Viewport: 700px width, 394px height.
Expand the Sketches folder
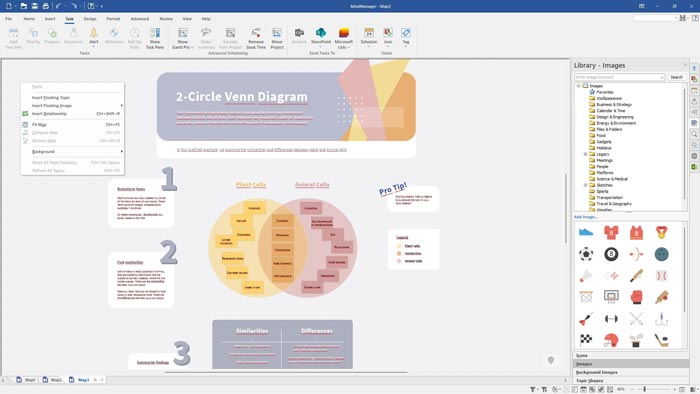point(585,185)
